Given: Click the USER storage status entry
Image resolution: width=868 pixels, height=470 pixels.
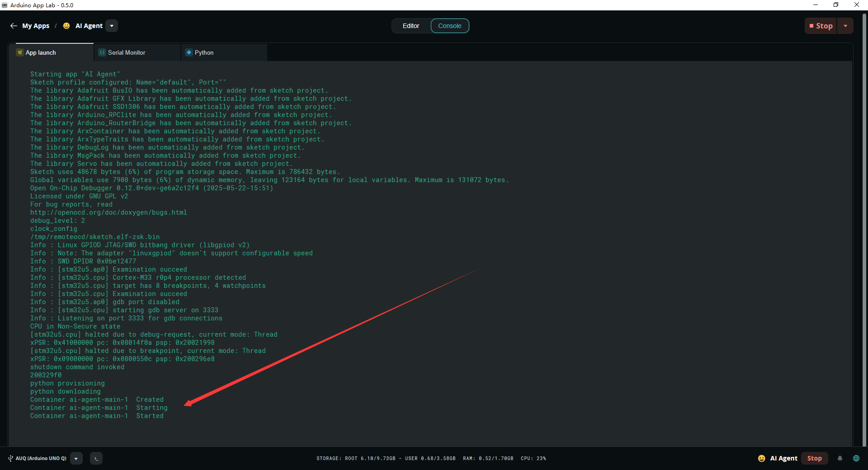Looking at the screenshot, I should [x=430, y=458].
